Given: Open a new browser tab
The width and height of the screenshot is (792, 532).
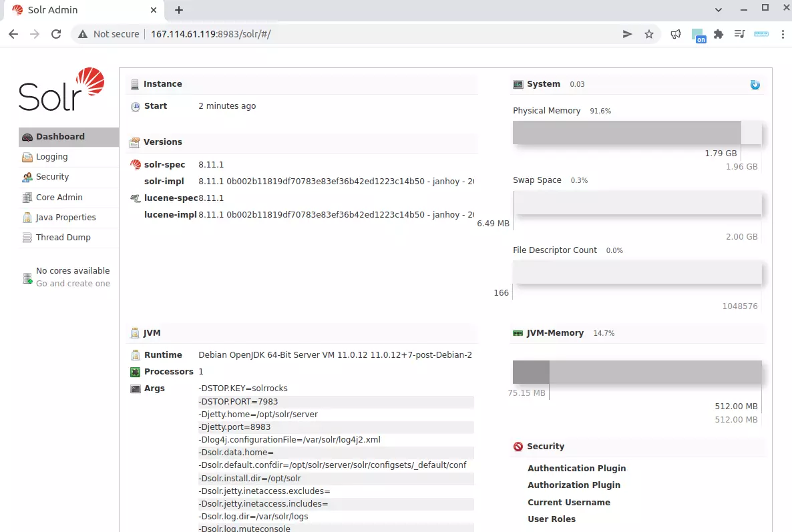Looking at the screenshot, I should click(x=178, y=10).
